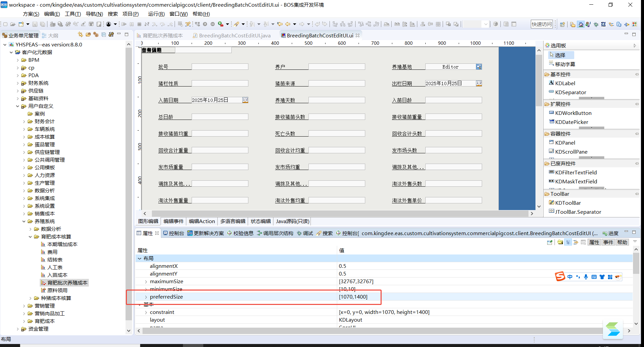This screenshot has width=644, height=347.
Task: Pick the KDPanel container control
Action: coord(565,143)
